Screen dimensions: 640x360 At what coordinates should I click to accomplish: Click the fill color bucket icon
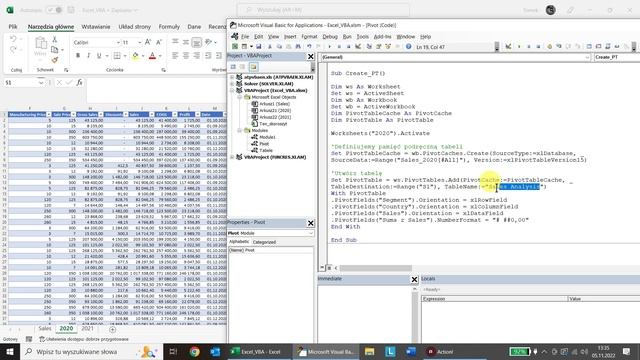(x=135, y=56)
